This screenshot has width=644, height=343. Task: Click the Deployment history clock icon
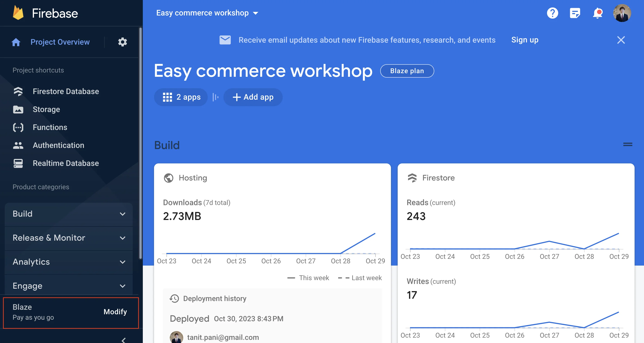174,299
